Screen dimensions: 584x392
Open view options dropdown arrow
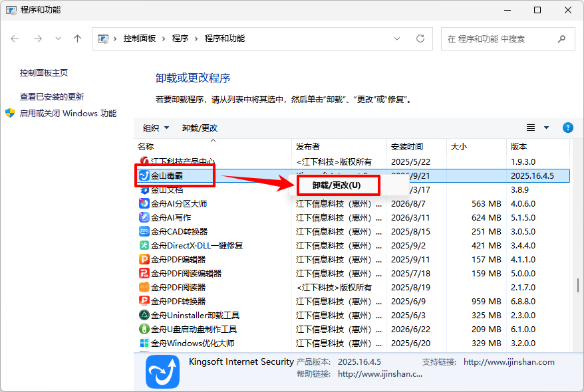546,128
